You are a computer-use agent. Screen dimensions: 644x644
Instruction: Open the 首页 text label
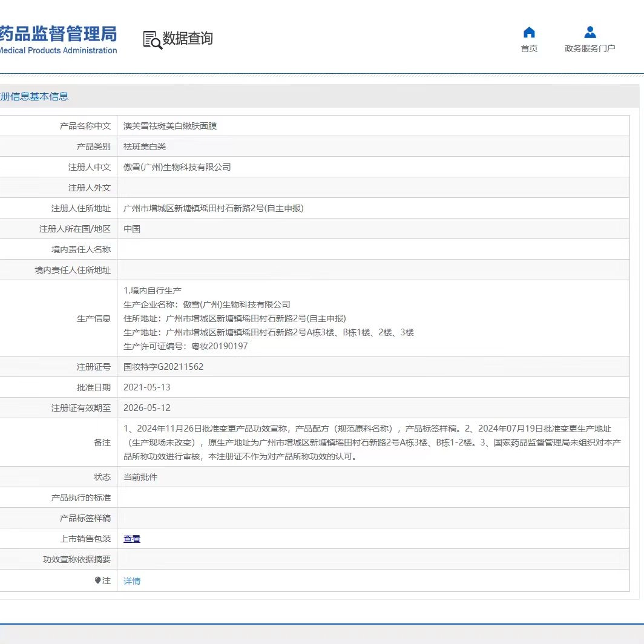(x=529, y=48)
